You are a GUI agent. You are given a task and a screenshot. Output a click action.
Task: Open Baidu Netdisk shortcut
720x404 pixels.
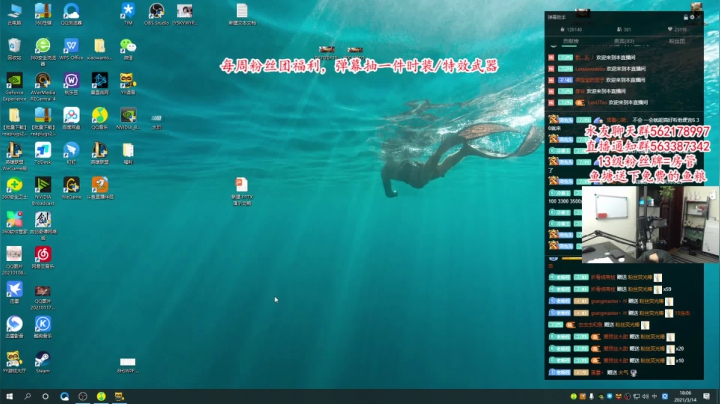[x=71, y=118]
